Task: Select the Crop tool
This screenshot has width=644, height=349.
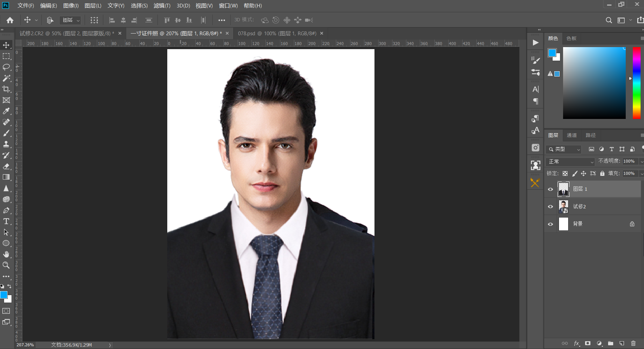Action: [6, 89]
